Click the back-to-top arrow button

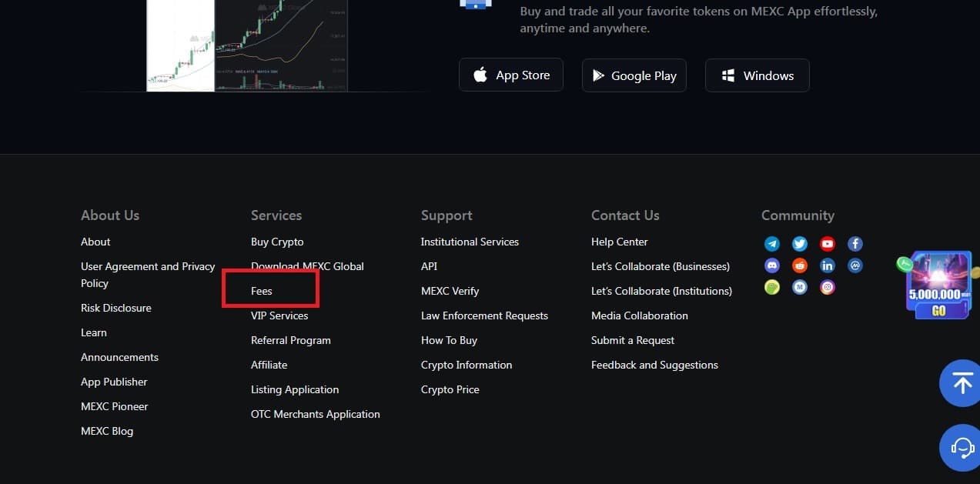pos(961,382)
